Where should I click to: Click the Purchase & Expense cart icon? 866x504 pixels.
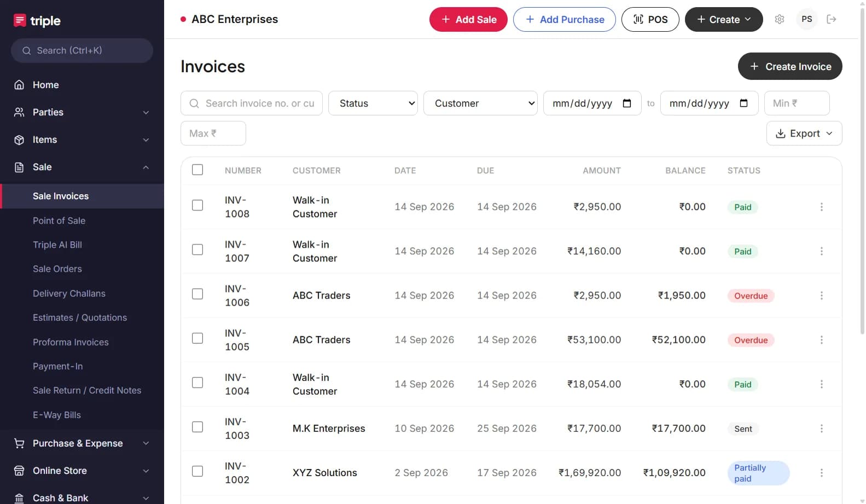(19, 443)
